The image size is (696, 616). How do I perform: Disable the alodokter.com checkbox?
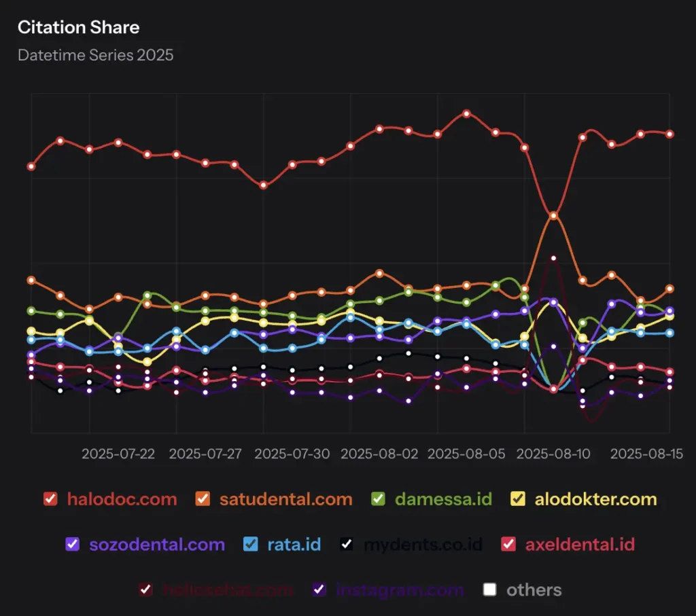tap(518, 499)
